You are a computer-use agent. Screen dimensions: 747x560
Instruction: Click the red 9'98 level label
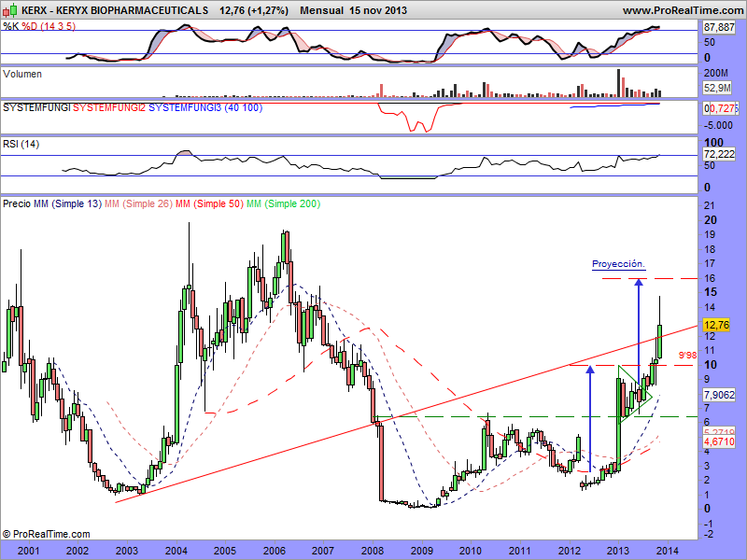coord(687,355)
